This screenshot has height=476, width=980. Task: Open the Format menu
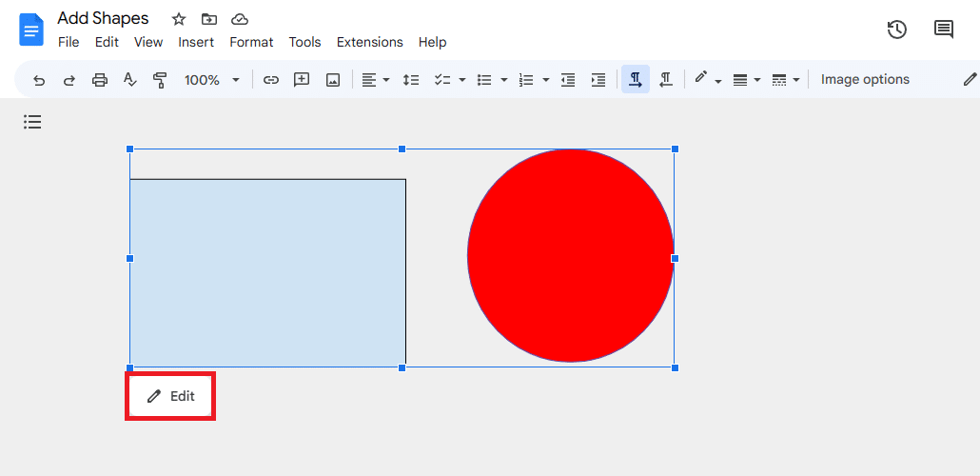pos(251,42)
